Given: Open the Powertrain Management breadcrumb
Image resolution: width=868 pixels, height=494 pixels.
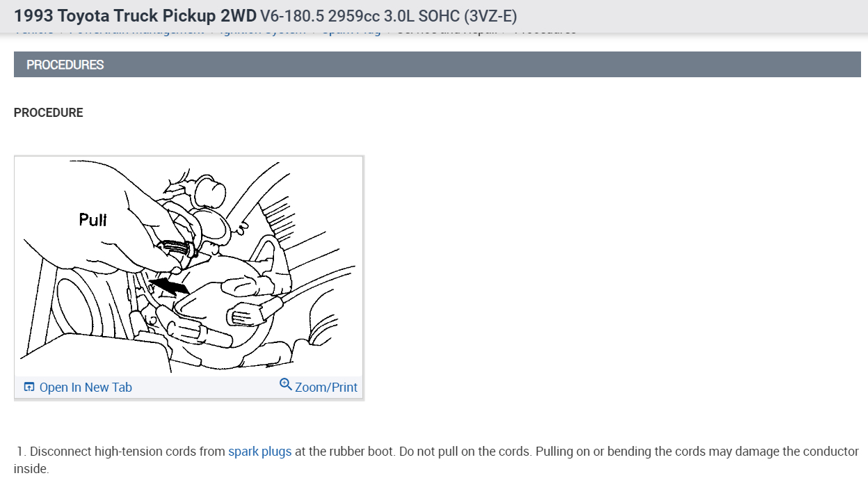Looking at the screenshot, I should click(x=137, y=30).
